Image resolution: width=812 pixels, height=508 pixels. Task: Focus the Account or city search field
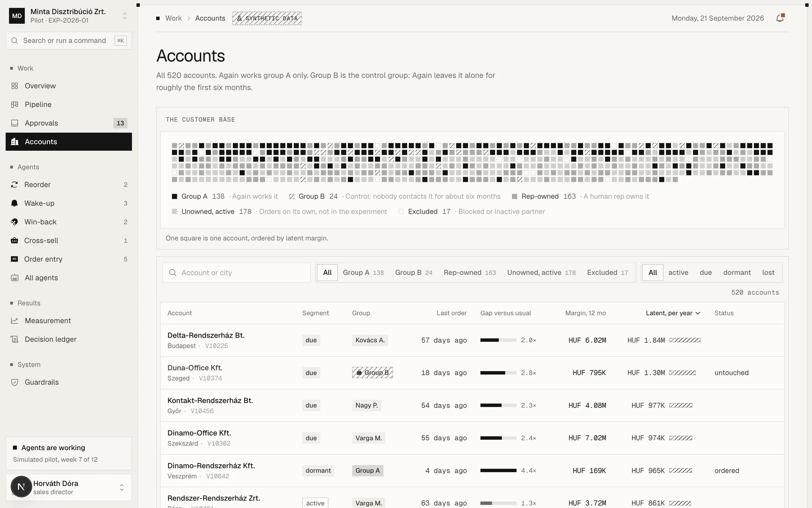[x=236, y=273]
